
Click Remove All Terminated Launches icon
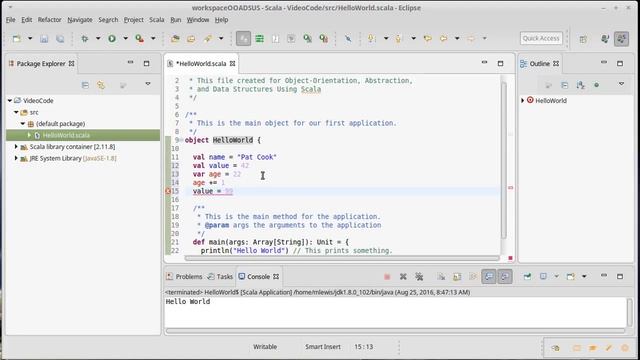419,277
